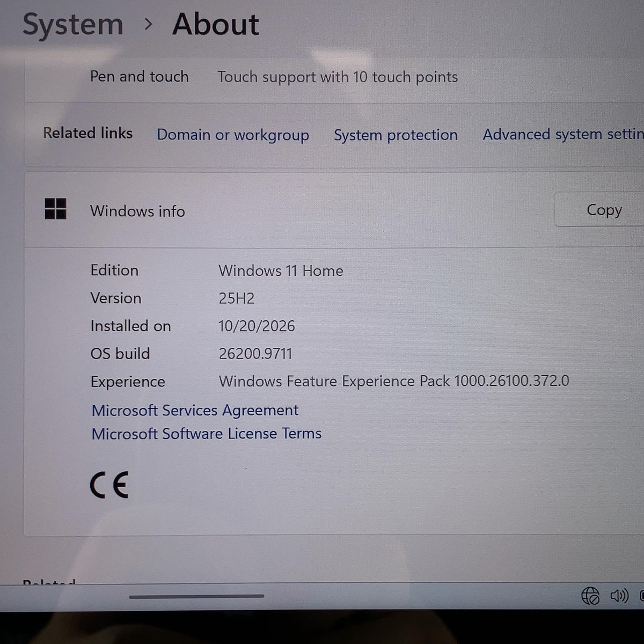Click the Experience label
Screen dimensions: 644x644
[x=128, y=382]
